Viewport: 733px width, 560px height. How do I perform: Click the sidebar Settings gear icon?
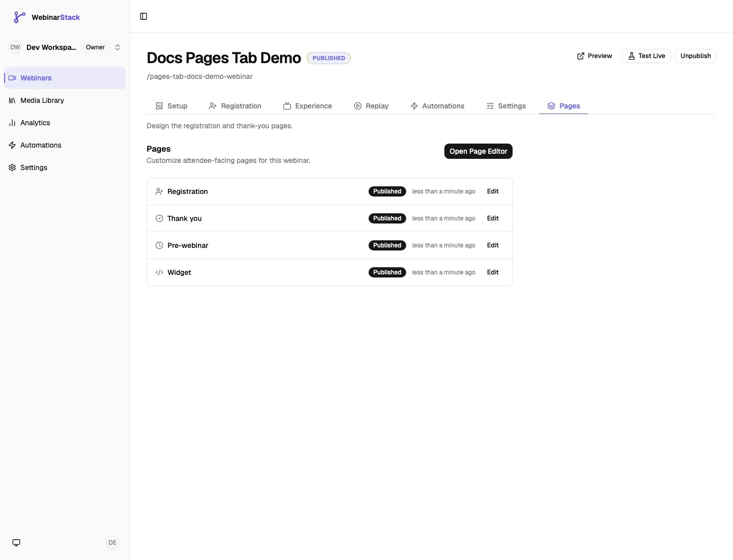tap(12, 167)
